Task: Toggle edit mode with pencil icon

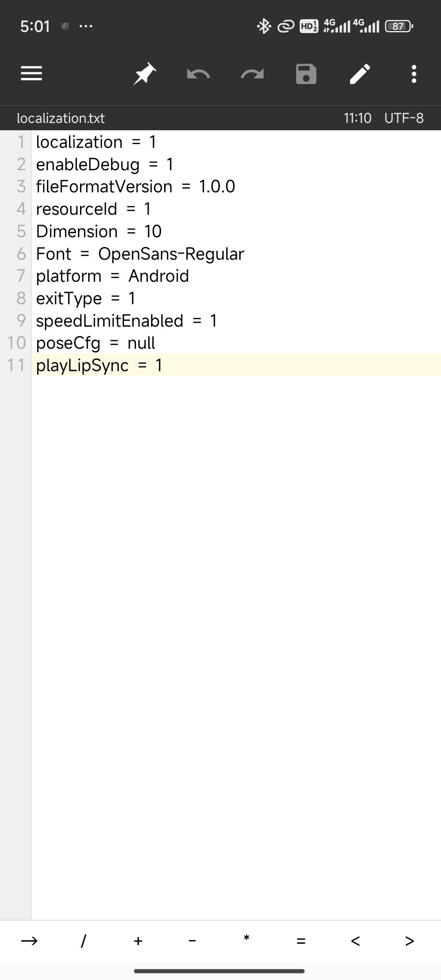Action: click(360, 74)
